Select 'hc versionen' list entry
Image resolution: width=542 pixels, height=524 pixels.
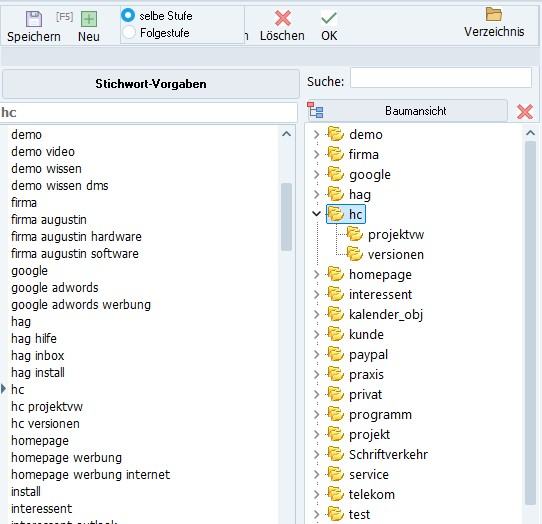45,423
